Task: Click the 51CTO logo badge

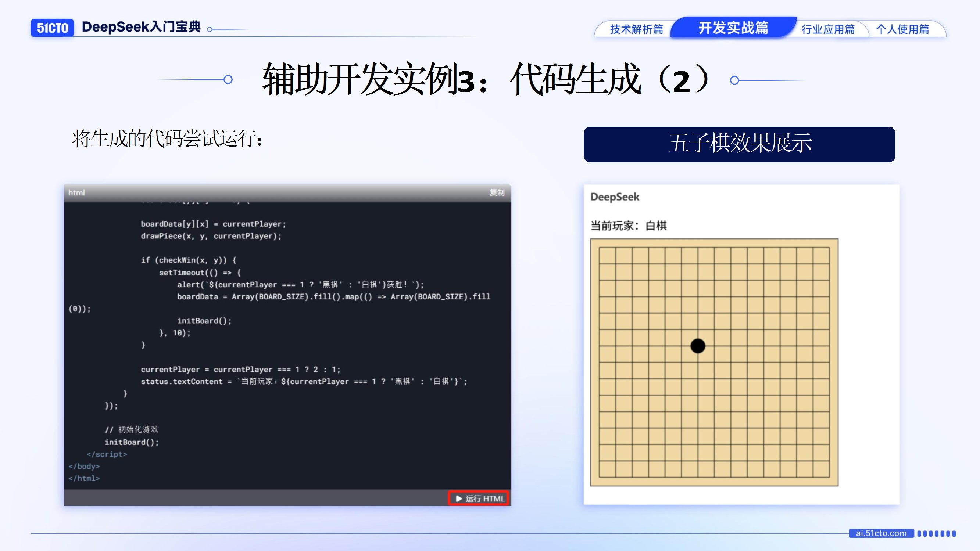Action: [x=52, y=28]
